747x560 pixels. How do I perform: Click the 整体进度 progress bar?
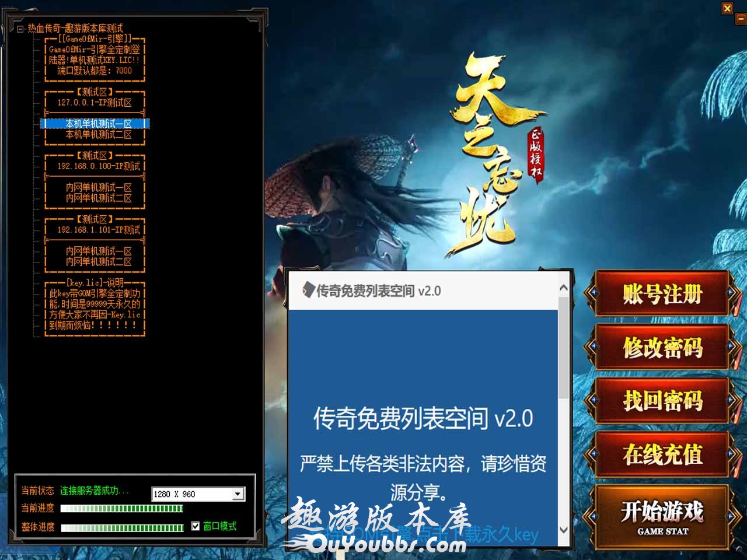tap(122, 528)
